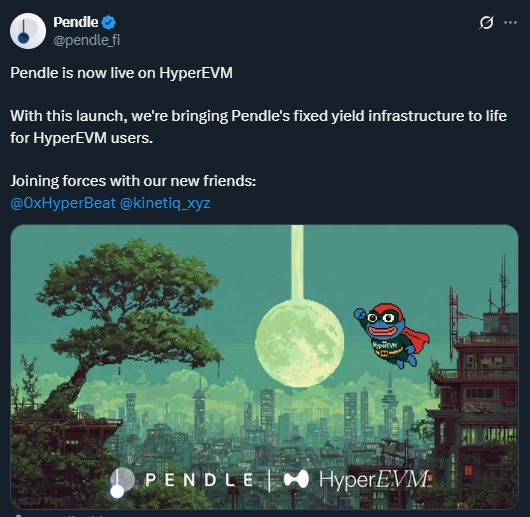Click the HyperEVM bow-tie logo icon
The image size is (530, 517).
click(296, 479)
